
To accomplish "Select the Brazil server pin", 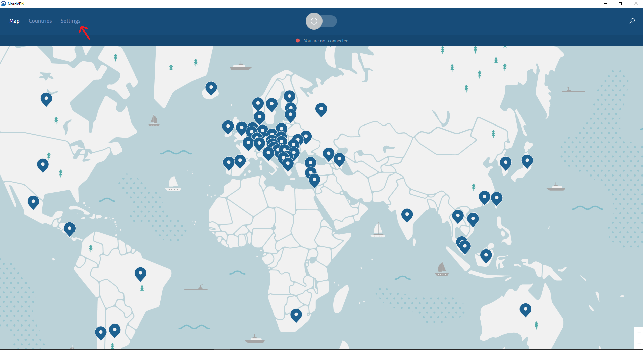I will [140, 274].
